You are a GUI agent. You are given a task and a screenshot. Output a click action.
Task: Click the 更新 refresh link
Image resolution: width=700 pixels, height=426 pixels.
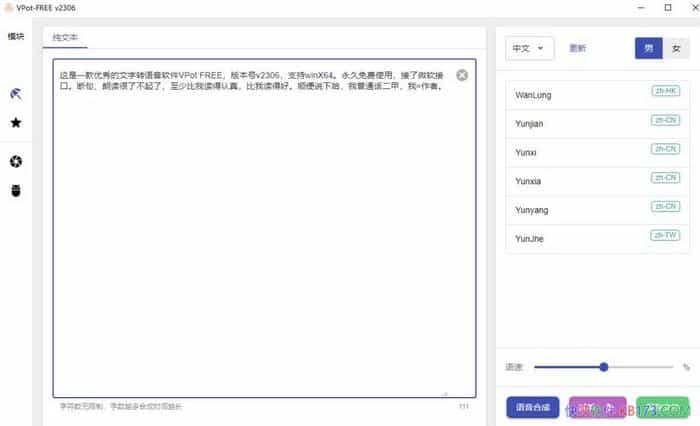click(577, 48)
